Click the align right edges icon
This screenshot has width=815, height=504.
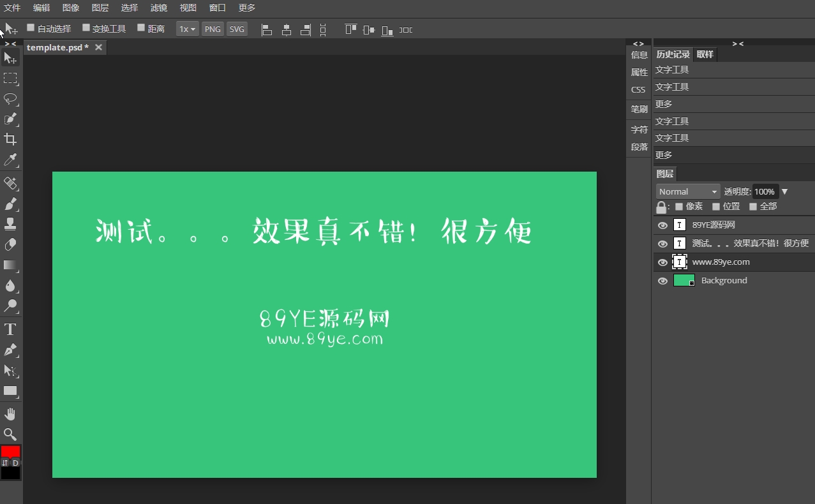click(x=306, y=29)
